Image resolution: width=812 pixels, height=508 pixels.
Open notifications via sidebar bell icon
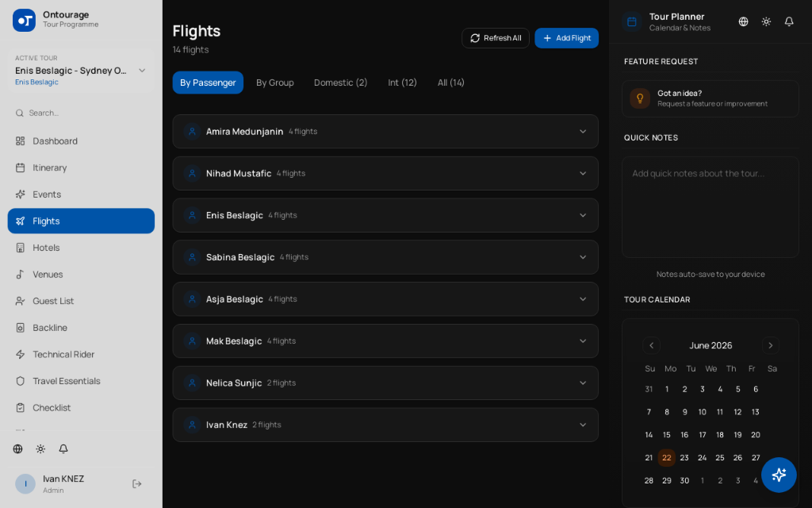click(x=63, y=449)
